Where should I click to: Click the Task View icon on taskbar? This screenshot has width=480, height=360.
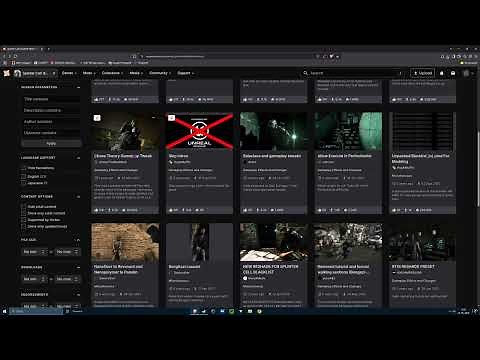click(x=68, y=311)
